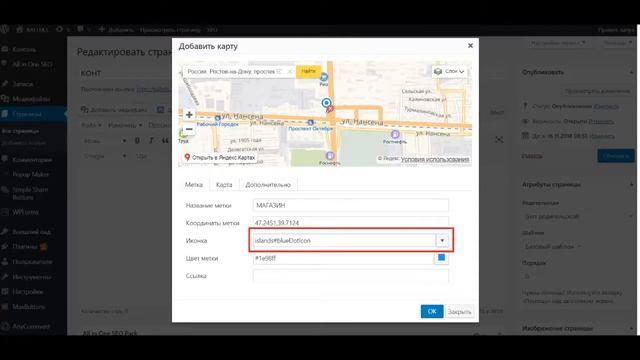
Task: Click blue Обновить button
Action: 616,156
